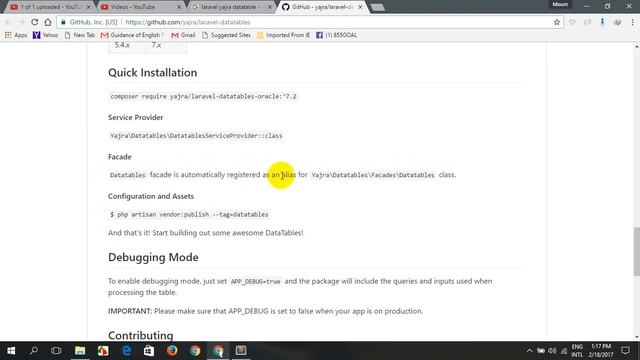Viewport: 640px width, 360px height.
Task: Click the Chrome profile name button
Action: click(x=560, y=4)
